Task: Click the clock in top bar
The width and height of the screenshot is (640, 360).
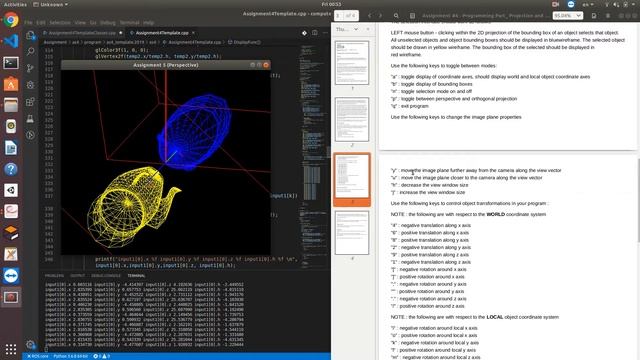Action: click(x=331, y=4)
